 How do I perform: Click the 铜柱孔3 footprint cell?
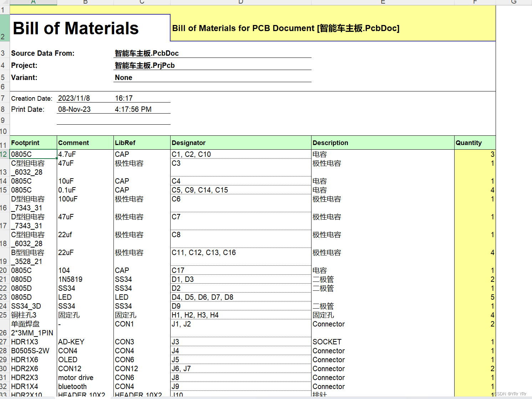[x=33, y=315]
